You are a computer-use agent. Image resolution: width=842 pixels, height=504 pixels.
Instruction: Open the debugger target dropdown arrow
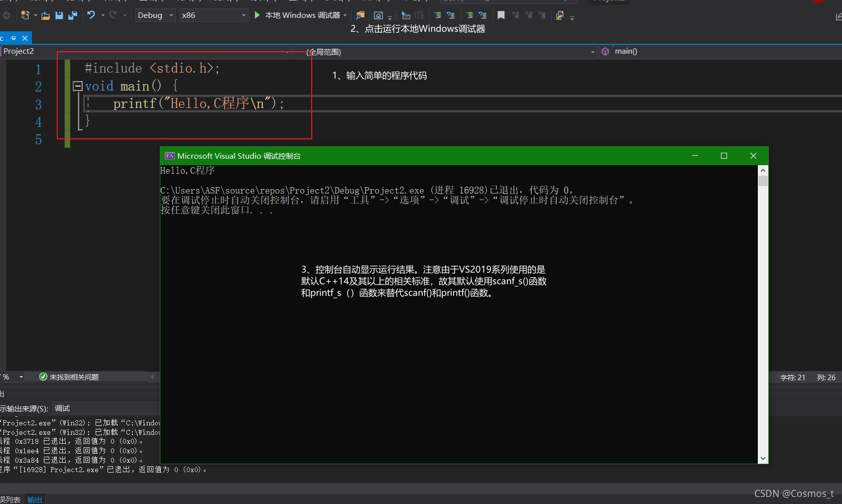pyautogui.click(x=345, y=15)
